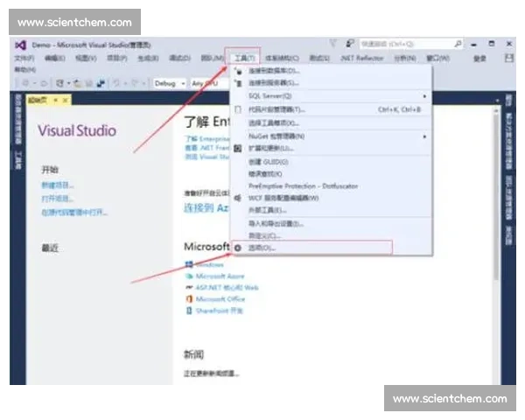525x420 pixels.
Task: Click Open from Source Control link
Action: tap(74, 213)
